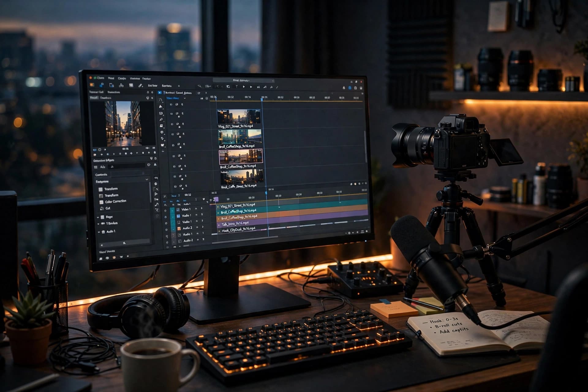
Task: Toggle the checkbox next to Color Correction
Action: point(101,202)
